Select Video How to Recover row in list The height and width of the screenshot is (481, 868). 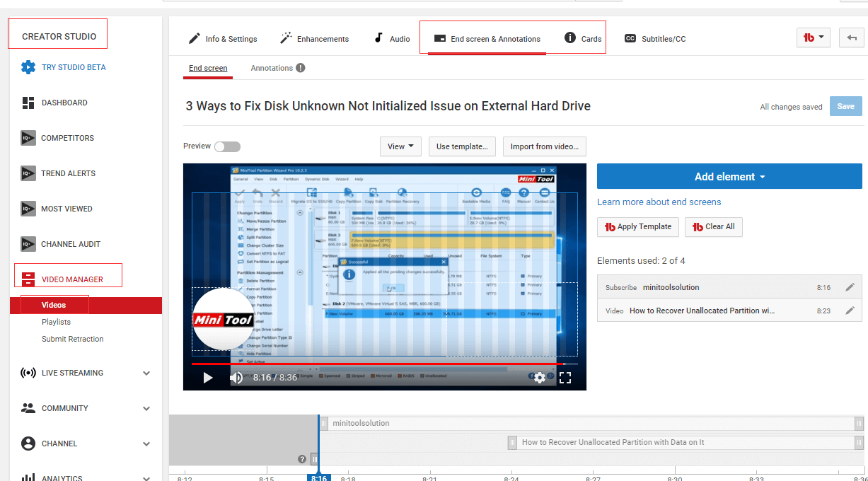pos(729,310)
